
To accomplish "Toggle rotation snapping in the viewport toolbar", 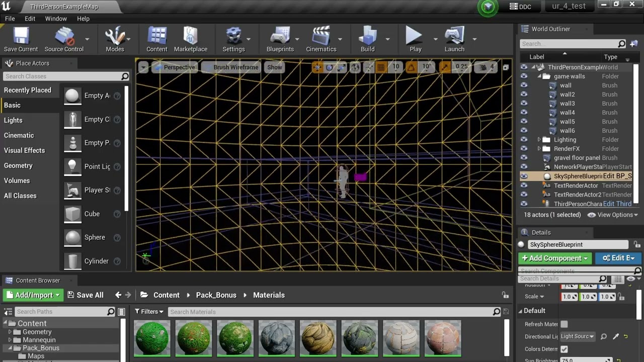I will point(412,67).
